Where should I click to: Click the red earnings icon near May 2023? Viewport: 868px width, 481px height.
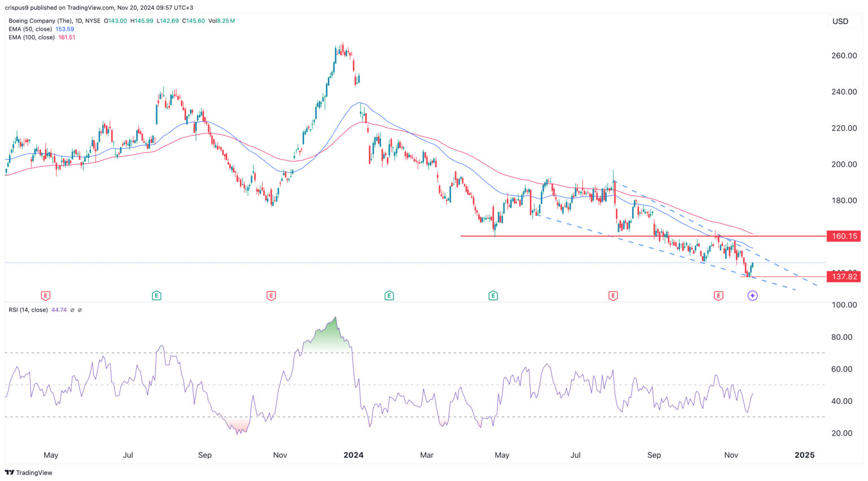45,295
